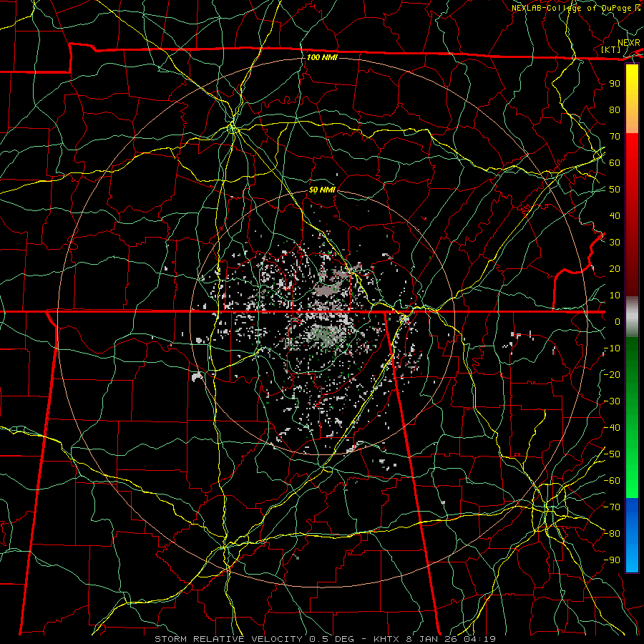Viewport: 644px width, 644px height.
Task: Click the 0 value on the velocity scale
Action: tap(618, 321)
